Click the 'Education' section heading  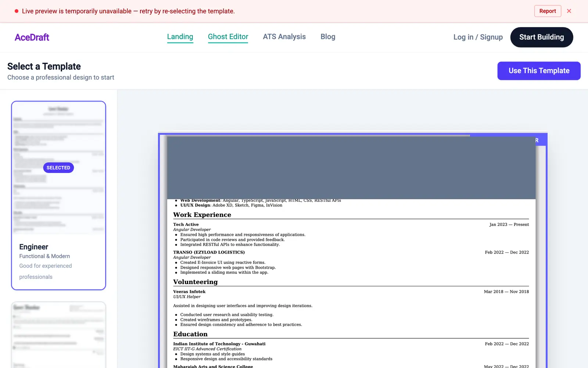(190, 334)
